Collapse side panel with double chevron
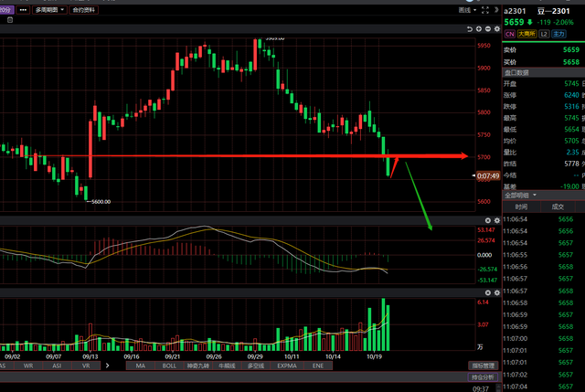 tap(496, 10)
